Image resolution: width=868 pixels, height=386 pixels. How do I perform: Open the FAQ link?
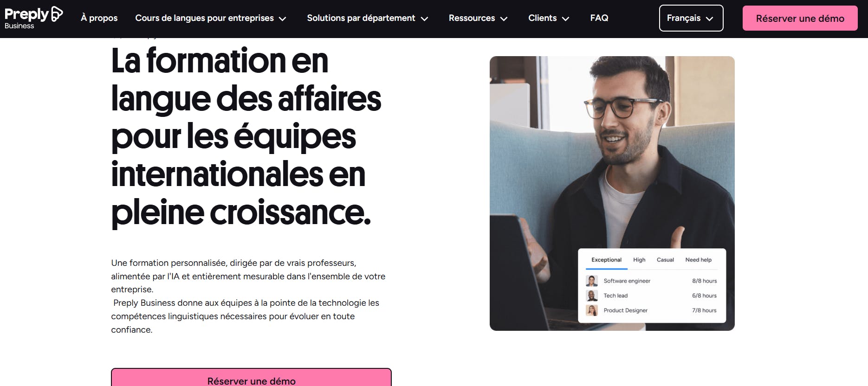pos(599,18)
